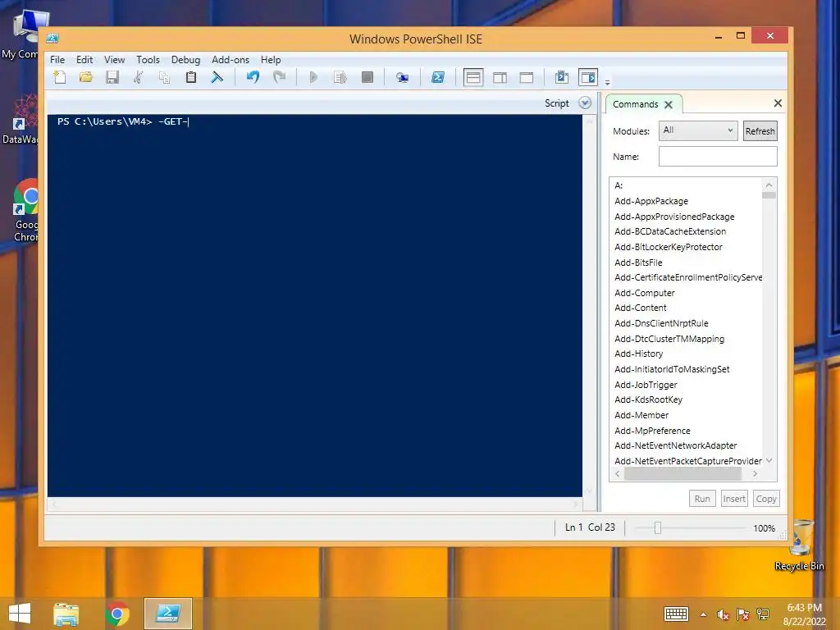Image resolution: width=840 pixels, height=630 pixels.
Task: Open the View menu
Action: [x=114, y=59]
